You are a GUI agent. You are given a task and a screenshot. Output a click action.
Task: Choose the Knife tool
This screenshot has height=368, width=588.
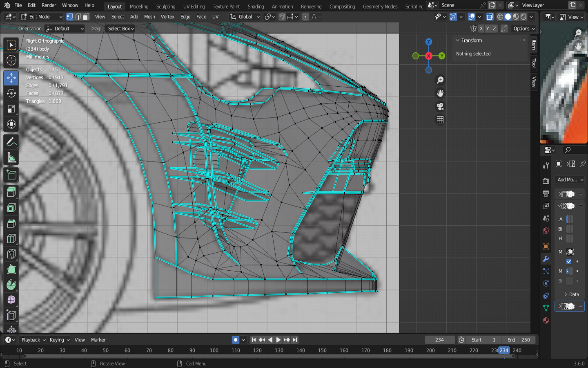click(x=11, y=255)
